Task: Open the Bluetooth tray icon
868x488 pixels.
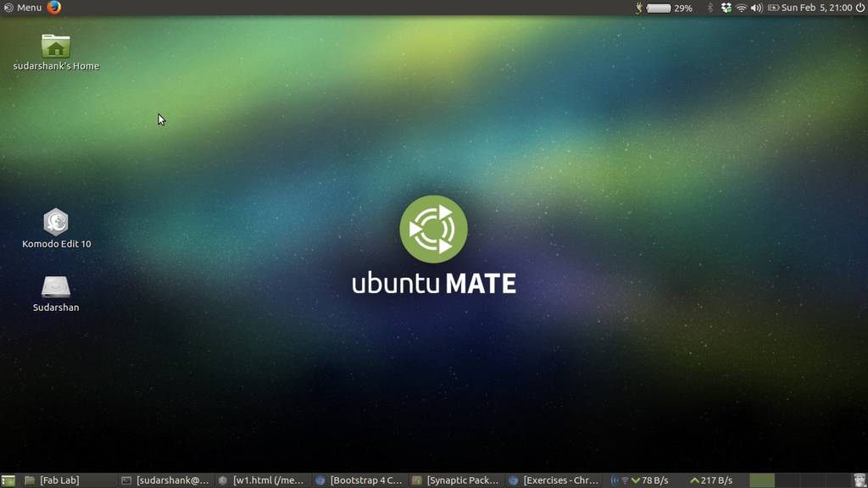Action: pos(710,8)
